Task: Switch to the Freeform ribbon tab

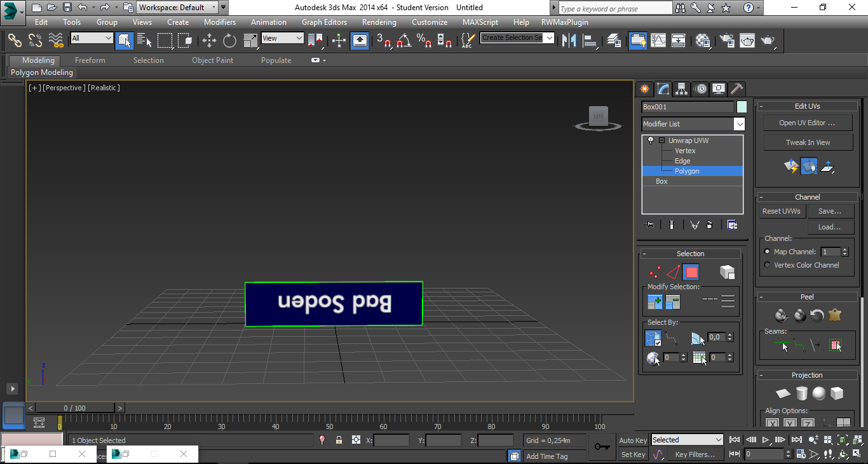Action: (90, 60)
